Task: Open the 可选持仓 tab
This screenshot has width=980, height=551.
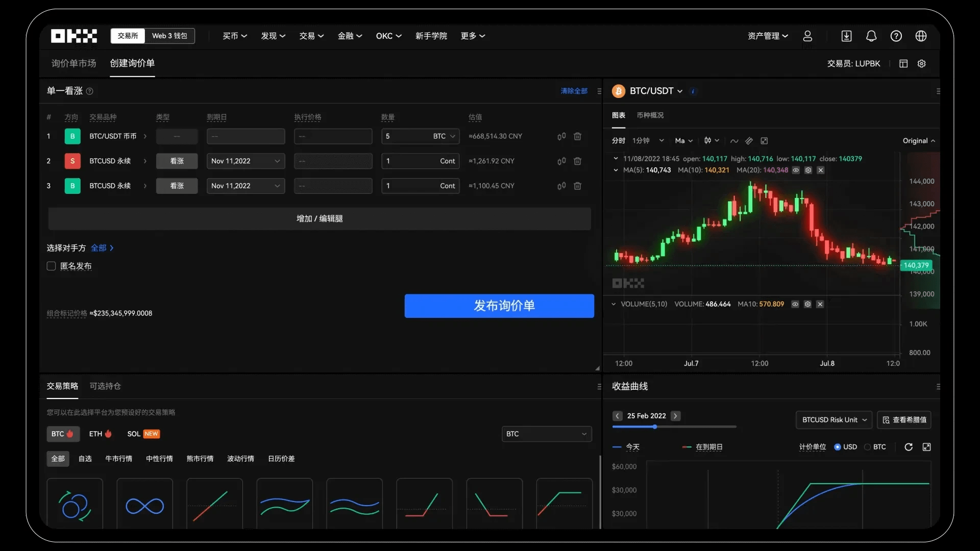Action: point(105,386)
